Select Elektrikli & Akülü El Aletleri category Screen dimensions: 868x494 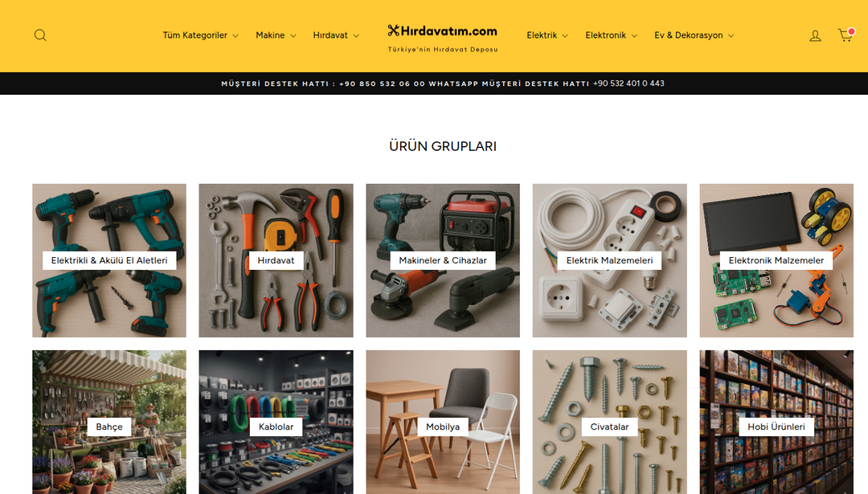click(109, 260)
